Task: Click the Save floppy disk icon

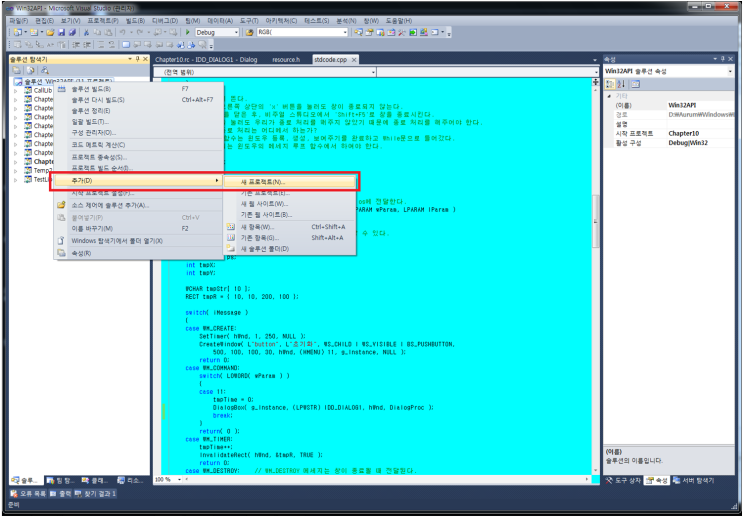Action: click(61, 32)
